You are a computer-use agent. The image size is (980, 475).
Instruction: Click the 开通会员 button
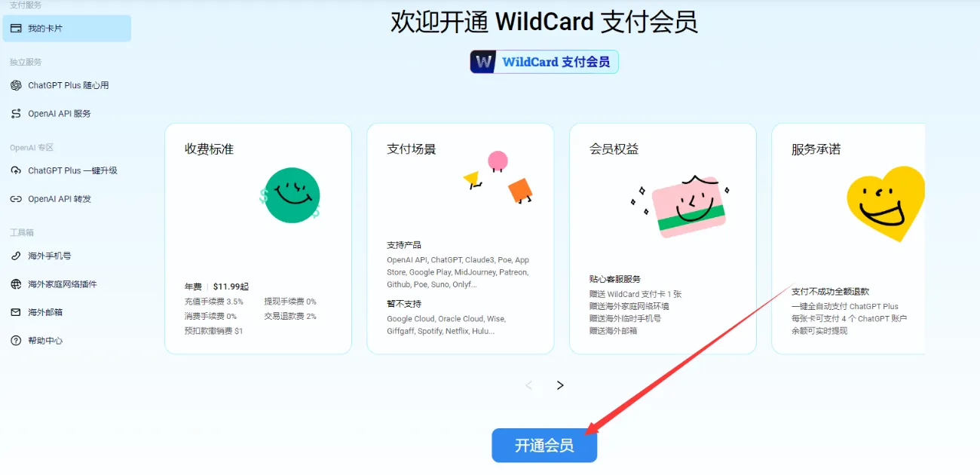544,446
